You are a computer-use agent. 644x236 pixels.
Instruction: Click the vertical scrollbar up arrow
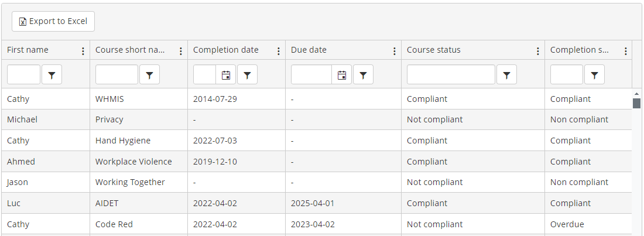pos(636,93)
